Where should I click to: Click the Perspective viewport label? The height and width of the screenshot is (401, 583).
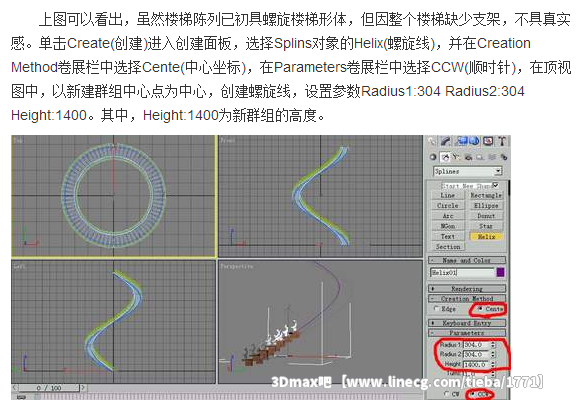click(x=236, y=266)
